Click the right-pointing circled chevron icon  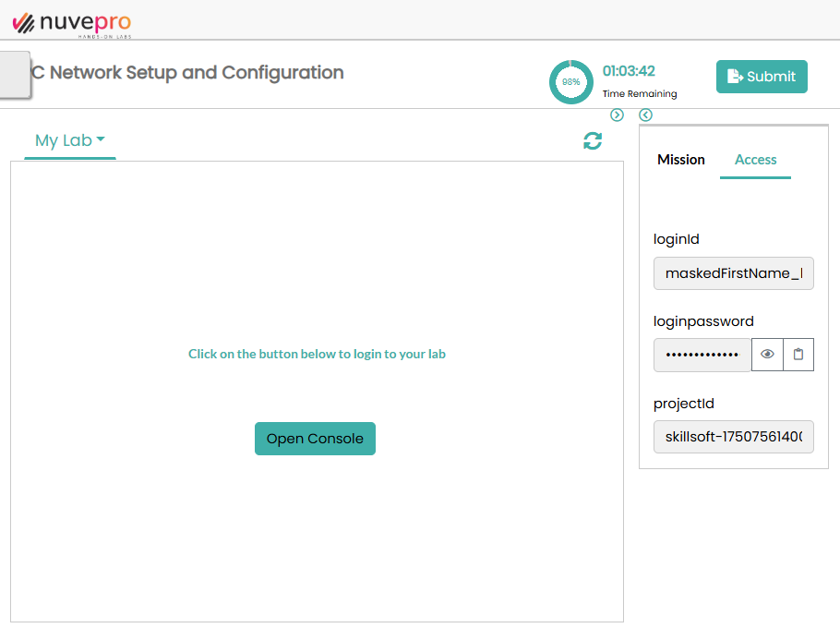(618, 115)
